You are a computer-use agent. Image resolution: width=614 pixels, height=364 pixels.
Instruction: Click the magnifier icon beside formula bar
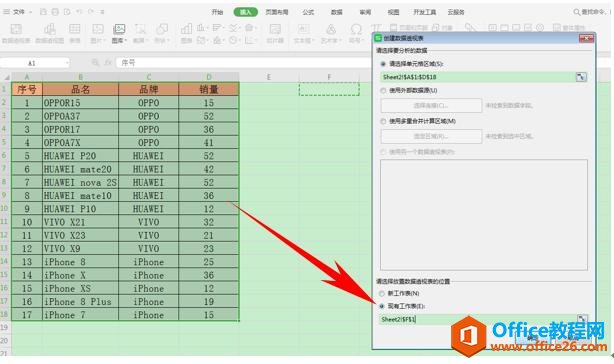coord(95,63)
